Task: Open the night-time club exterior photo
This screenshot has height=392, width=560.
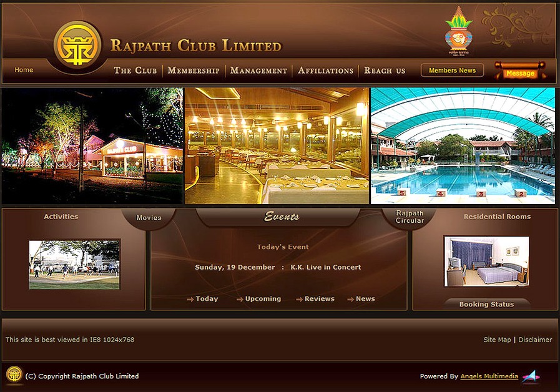Action: tap(92, 146)
